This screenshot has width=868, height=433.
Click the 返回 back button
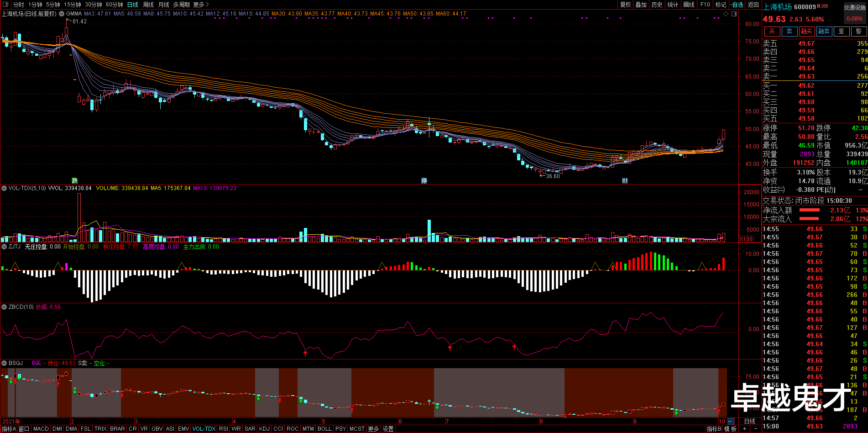(x=753, y=5)
